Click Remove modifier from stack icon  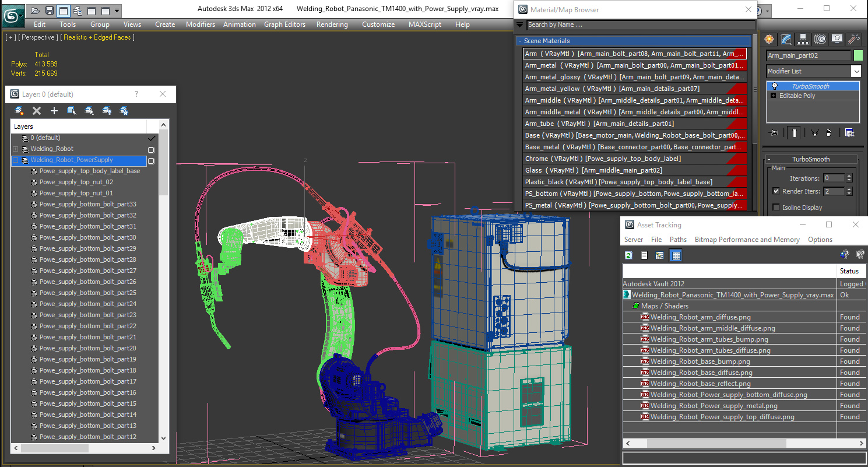pos(829,133)
